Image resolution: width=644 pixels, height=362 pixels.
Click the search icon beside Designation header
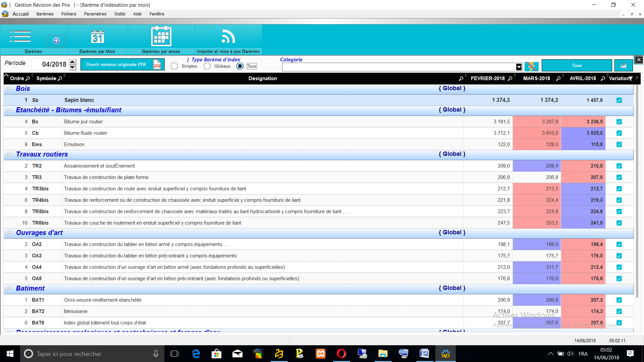click(461, 78)
